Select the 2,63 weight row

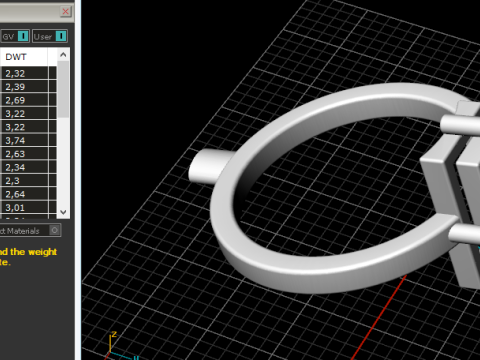pyautogui.click(x=28, y=154)
